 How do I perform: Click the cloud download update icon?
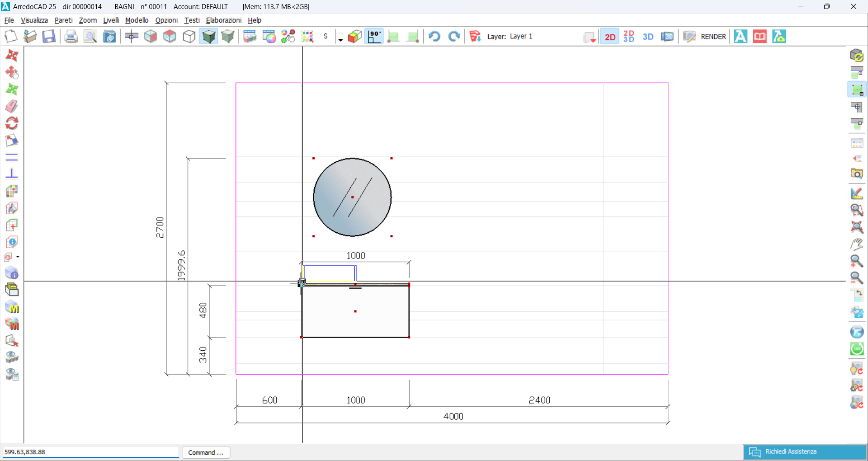tap(779, 36)
